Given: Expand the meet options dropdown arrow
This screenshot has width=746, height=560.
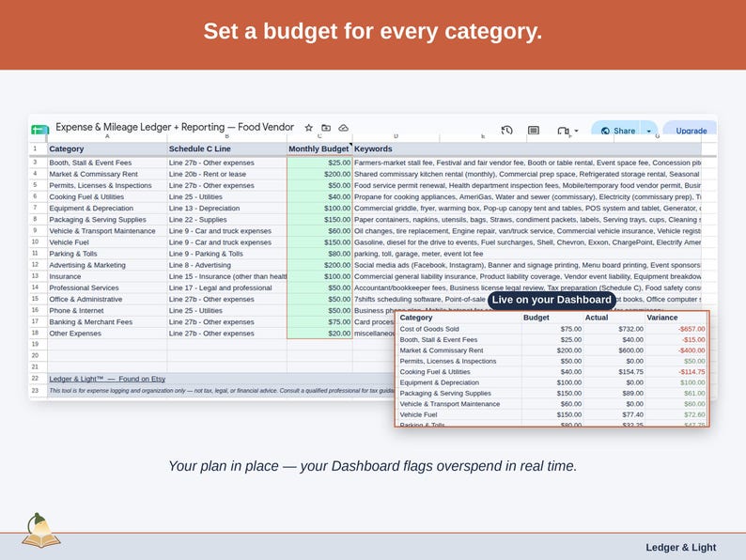Looking at the screenshot, I should 576,131.
